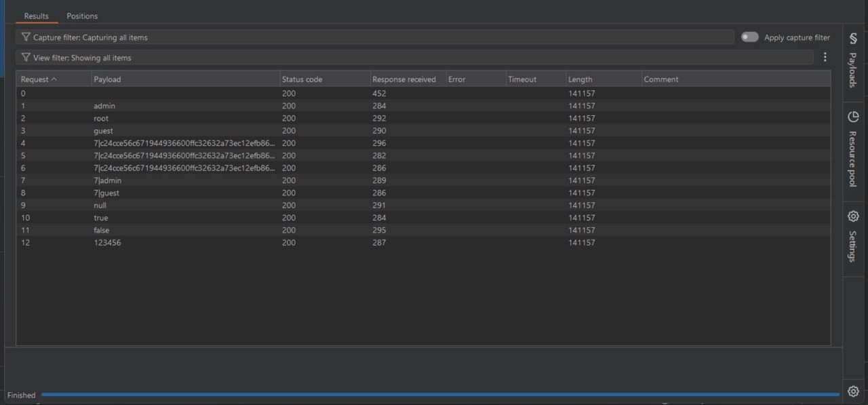The width and height of the screenshot is (868, 405).
Task: Select the row with payload 7|admin
Action: tap(423, 180)
